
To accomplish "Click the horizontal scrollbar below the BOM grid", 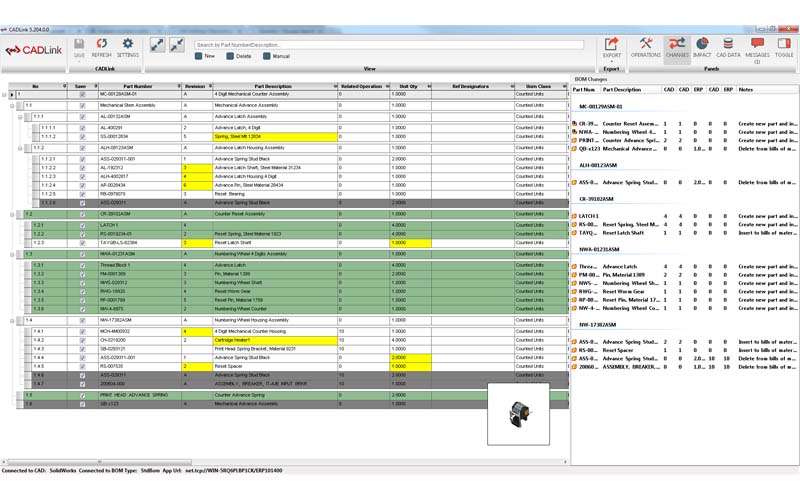I will point(99,462).
